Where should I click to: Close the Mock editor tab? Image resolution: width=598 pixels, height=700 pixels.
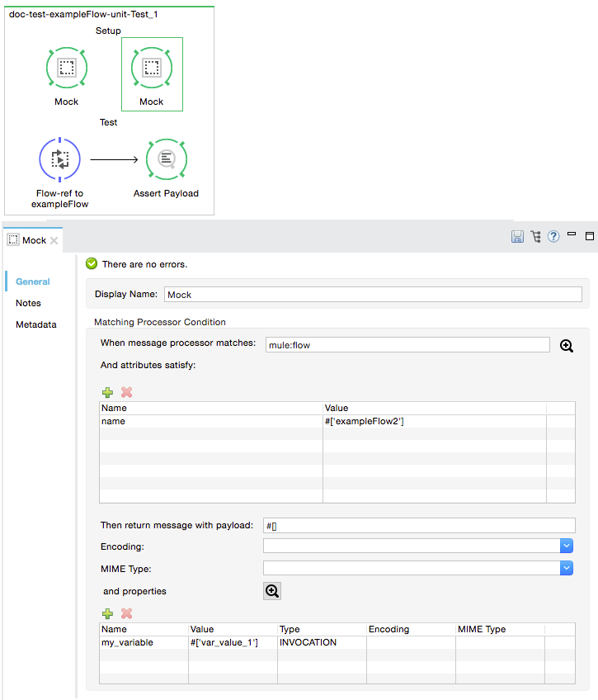click(x=54, y=241)
